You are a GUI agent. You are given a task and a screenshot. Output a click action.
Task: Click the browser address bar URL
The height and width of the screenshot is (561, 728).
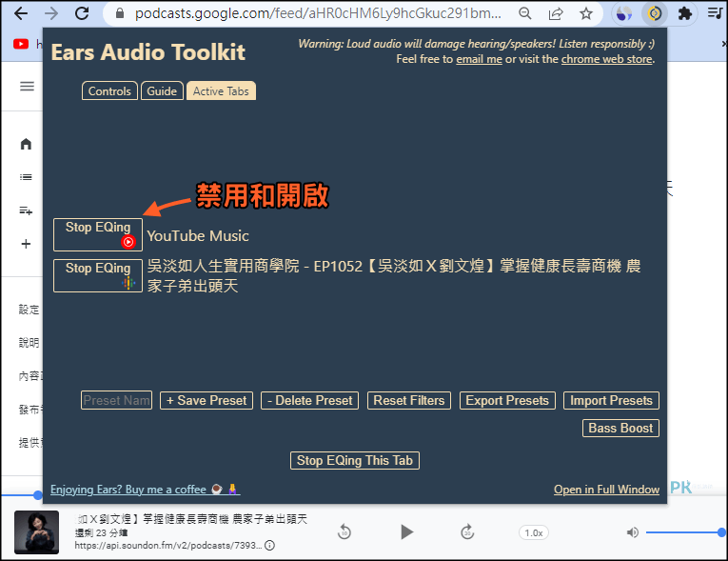[318, 13]
